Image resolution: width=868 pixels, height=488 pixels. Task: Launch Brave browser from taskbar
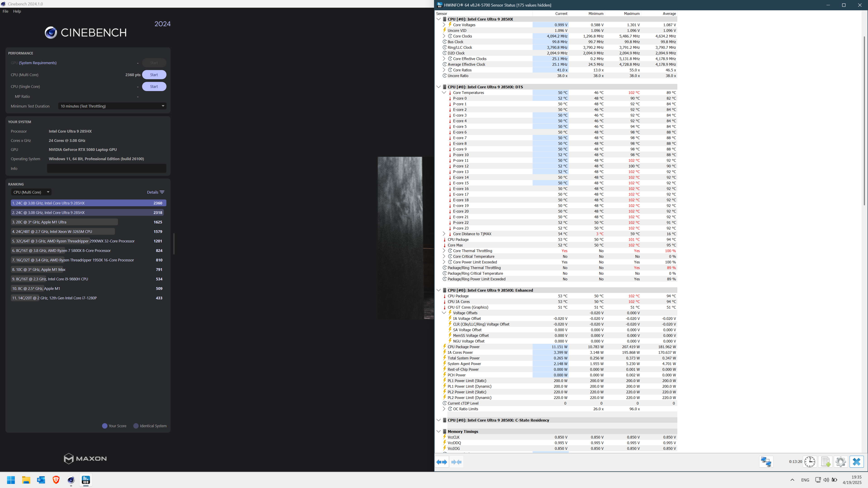56,480
